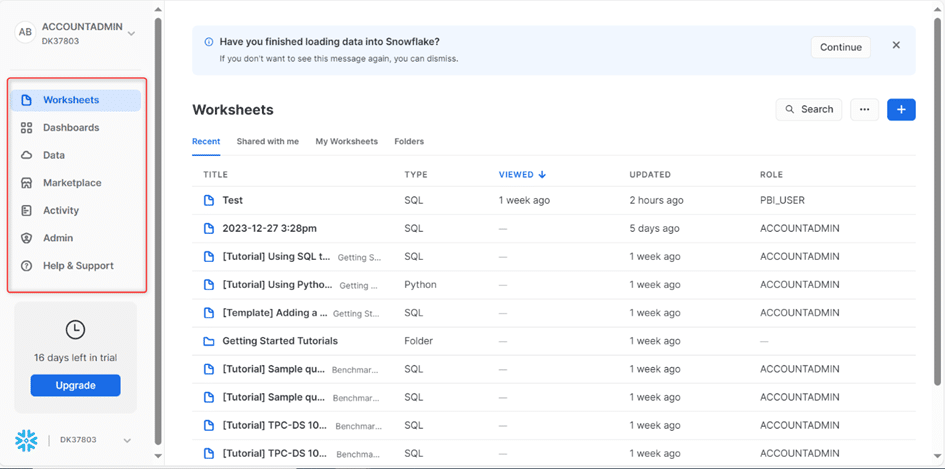Open Activity from the sidebar
The height and width of the screenshot is (469, 945).
[x=75, y=210]
